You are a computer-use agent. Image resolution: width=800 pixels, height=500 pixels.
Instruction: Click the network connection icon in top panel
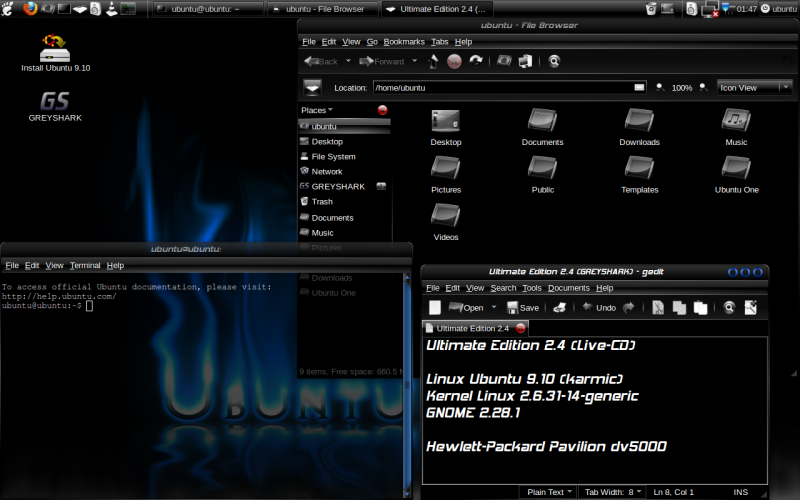(710, 9)
